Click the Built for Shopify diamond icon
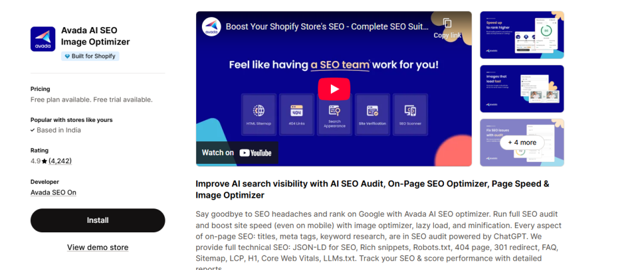The width and height of the screenshot is (644, 270). coord(67,57)
